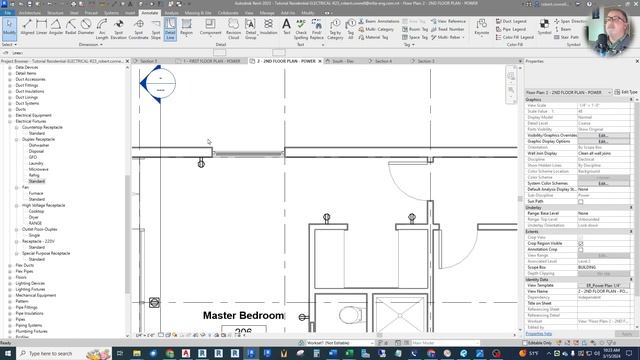Open the Windows Start menu
The height and width of the screenshot is (360, 640).
point(8,353)
